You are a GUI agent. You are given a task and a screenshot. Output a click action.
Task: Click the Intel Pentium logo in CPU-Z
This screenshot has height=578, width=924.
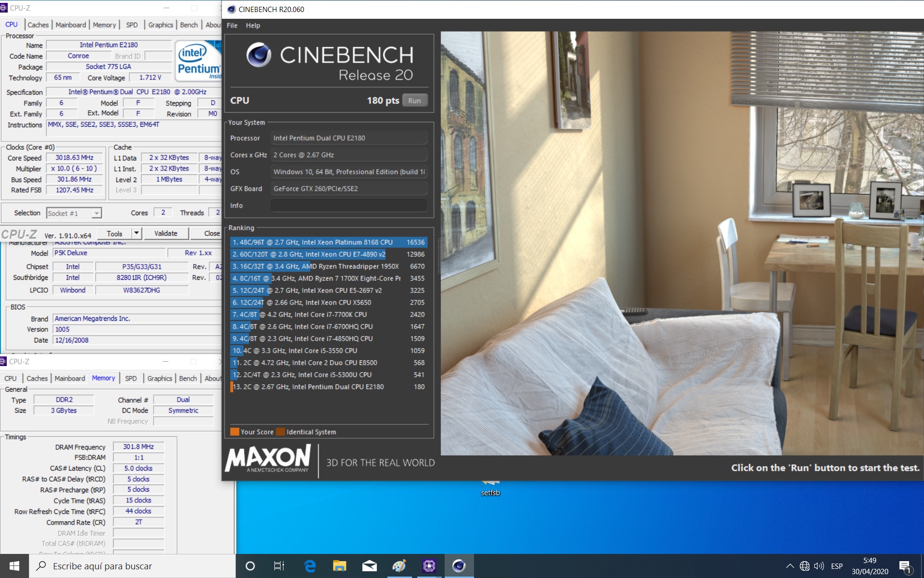(x=198, y=61)
